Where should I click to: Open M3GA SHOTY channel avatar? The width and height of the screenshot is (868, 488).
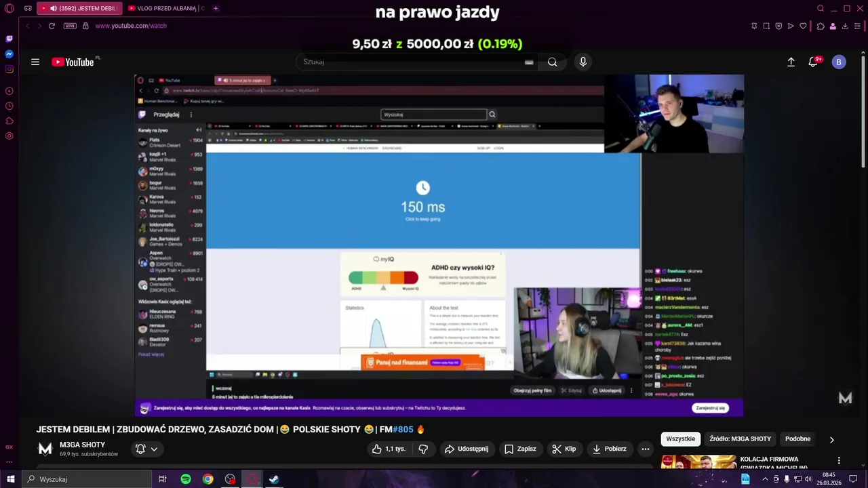45,449
